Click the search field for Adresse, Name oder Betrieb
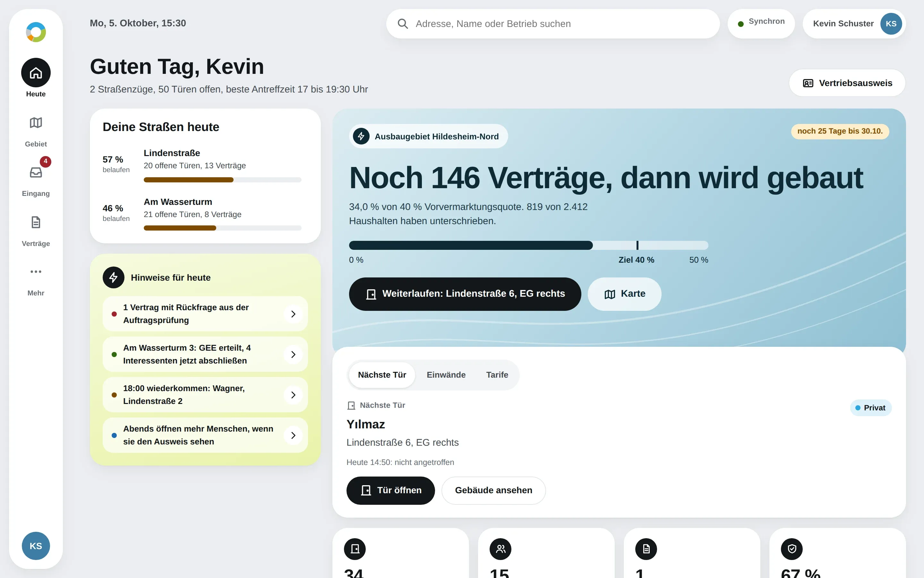The width and height of the screenshot is (924, 578). tap(553, 24)
